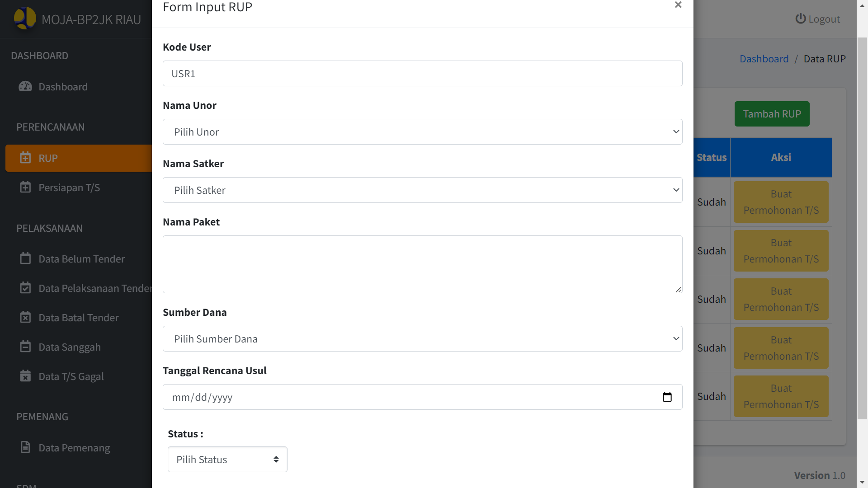Follow the Dashboard breadcrumb link
868x488 pixels.
(x=764, y=59)
